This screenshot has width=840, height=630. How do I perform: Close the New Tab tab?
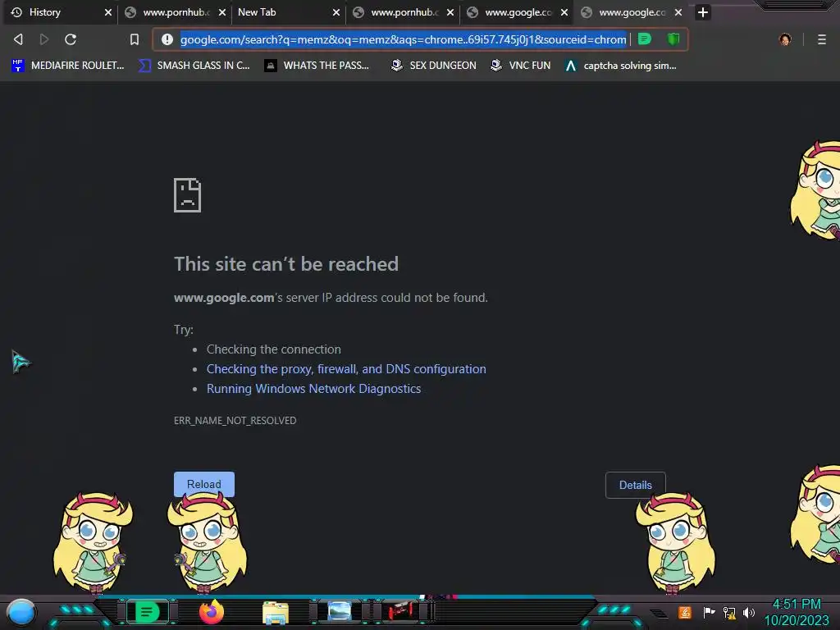336,12
